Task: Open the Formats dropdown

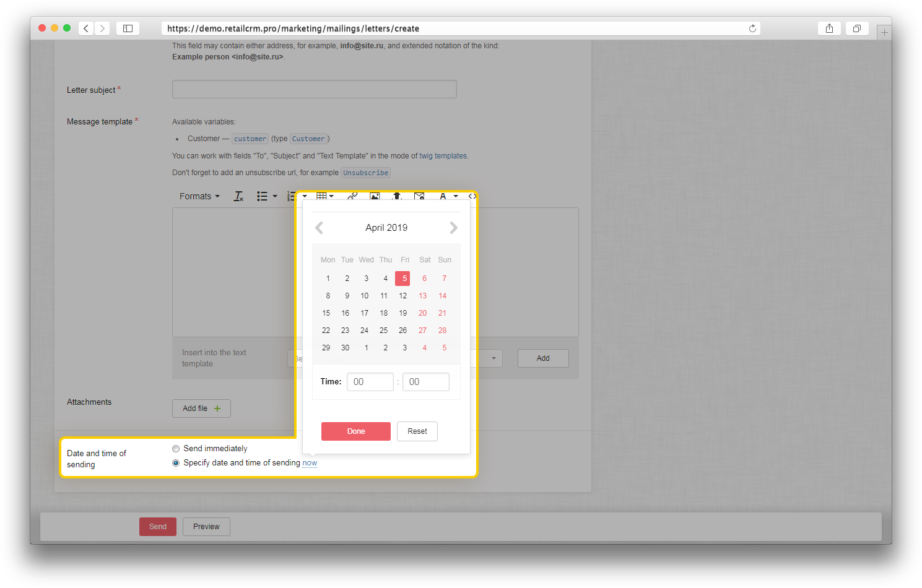Action: click(199, 196)
